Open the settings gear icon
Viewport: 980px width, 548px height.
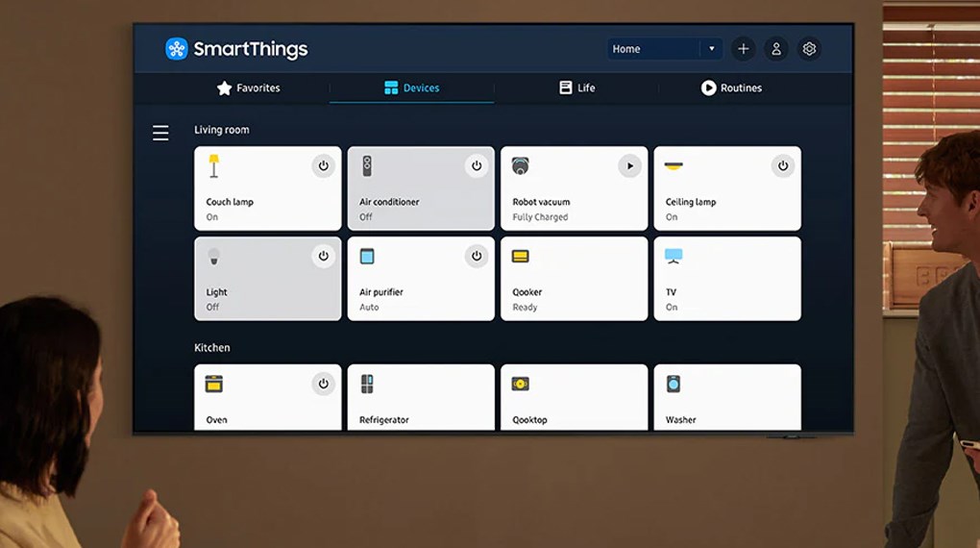pos(809,49)
